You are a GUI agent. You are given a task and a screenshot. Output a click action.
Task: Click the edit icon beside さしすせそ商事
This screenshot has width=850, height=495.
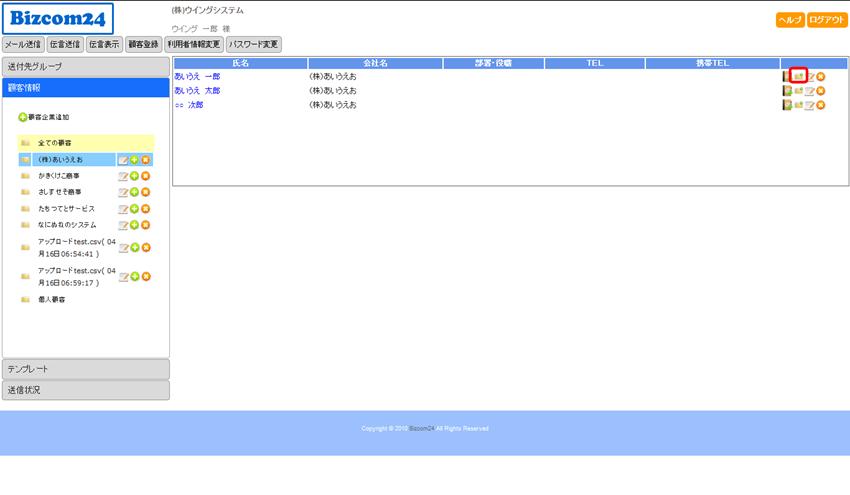tap(123, 192)
